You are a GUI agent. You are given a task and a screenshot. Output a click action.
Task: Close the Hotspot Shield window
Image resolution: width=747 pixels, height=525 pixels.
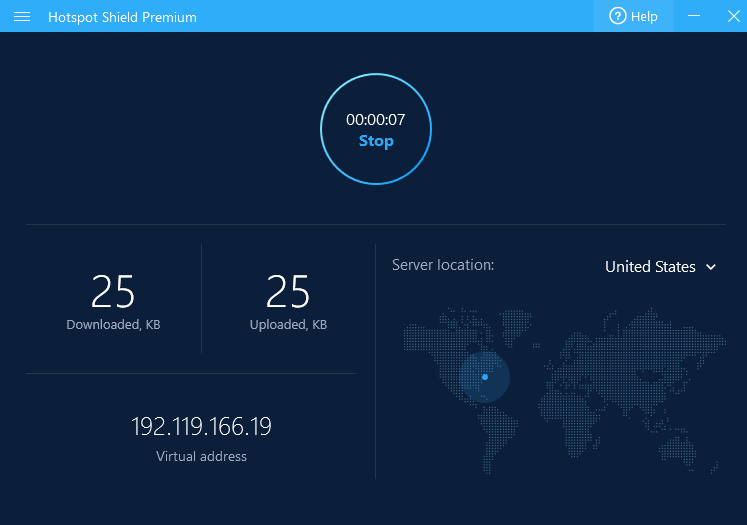point(734,16)
